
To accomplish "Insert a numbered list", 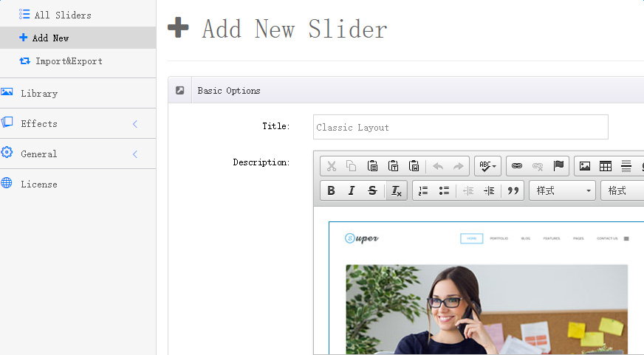I will coord(423,190).
